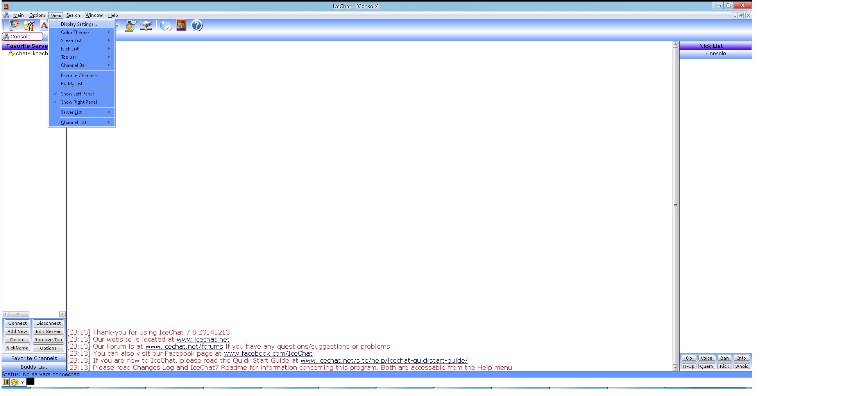The width and height of the screenshot is (868, 396).
Task: Click the network icon left of Main menu
Action: (6, 15)
